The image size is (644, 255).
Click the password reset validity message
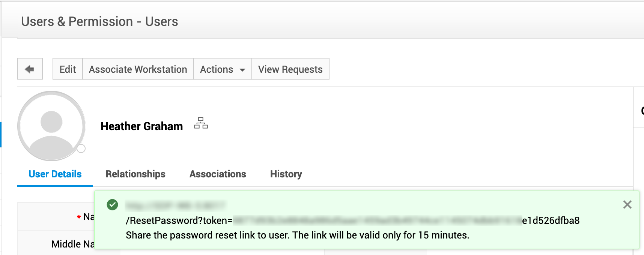click(x=297, y=235)
